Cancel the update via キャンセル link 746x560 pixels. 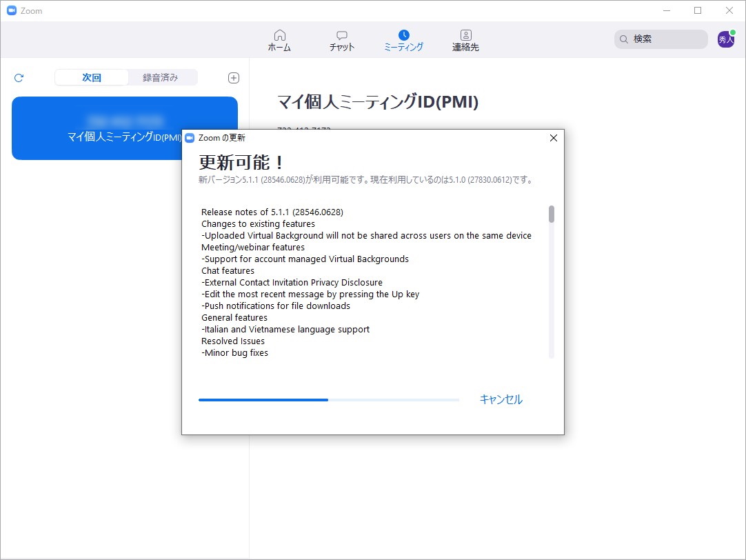pyautogui.click(x=501, y=399)
